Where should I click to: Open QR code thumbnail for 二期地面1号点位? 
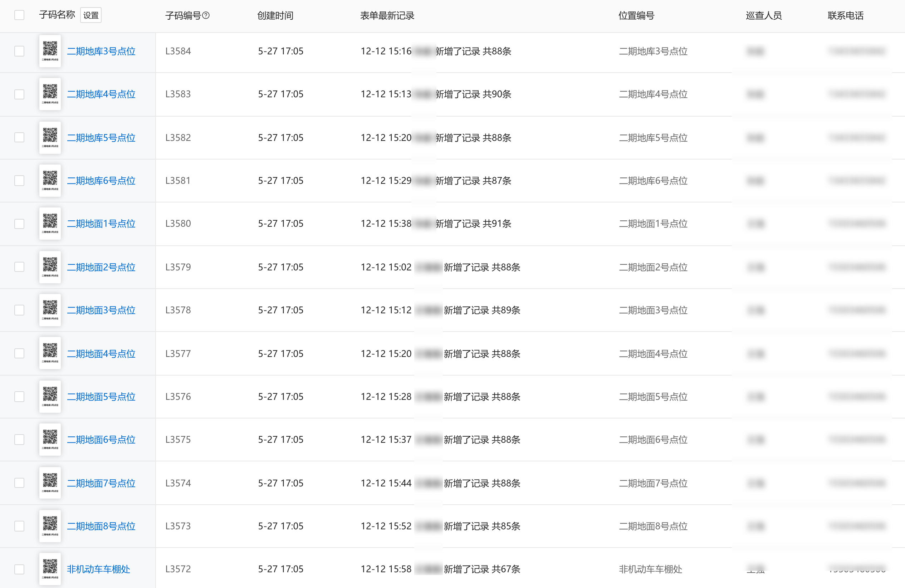[x=50, y=224]
